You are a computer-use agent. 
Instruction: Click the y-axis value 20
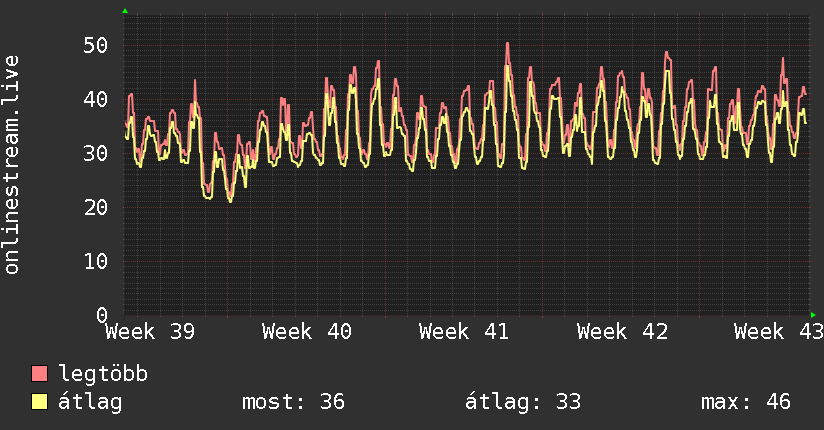click(x=96, y=208)
